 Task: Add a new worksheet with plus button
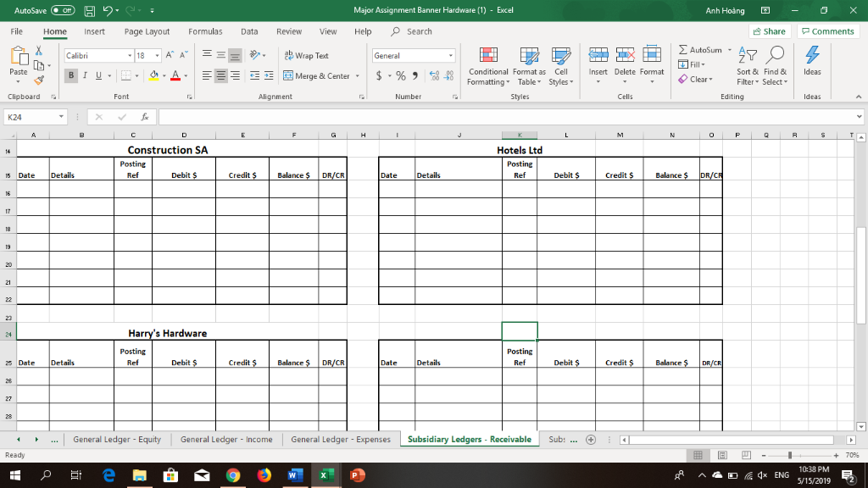tap(591, 439)
